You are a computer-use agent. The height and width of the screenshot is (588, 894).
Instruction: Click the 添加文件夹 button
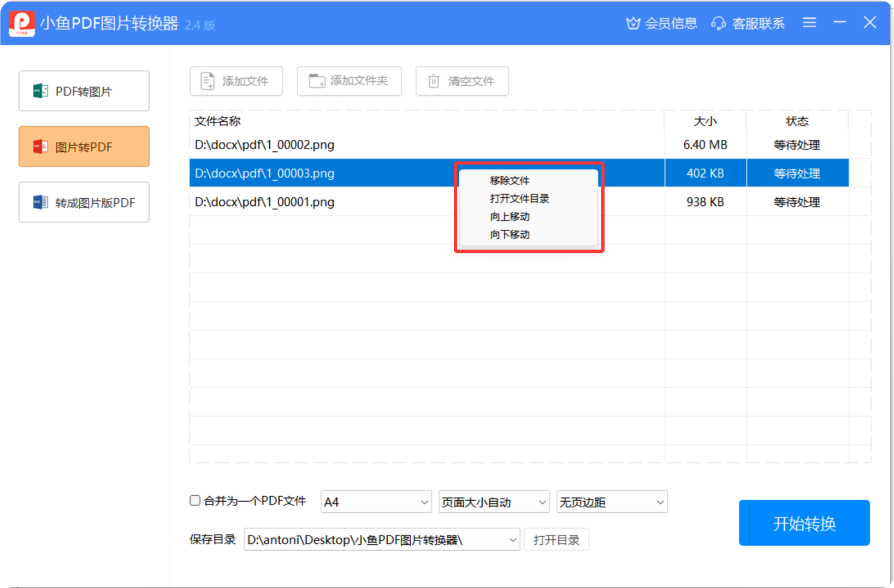click(349, 81)
